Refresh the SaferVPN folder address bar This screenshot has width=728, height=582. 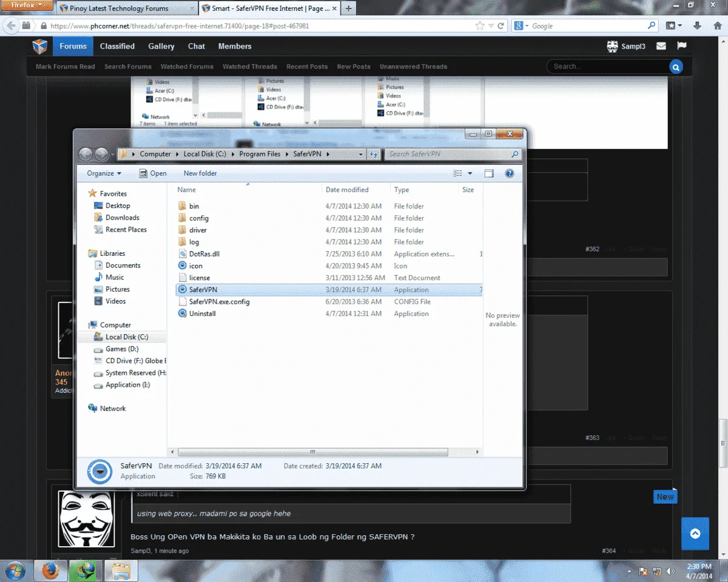[x=374, y=154]
